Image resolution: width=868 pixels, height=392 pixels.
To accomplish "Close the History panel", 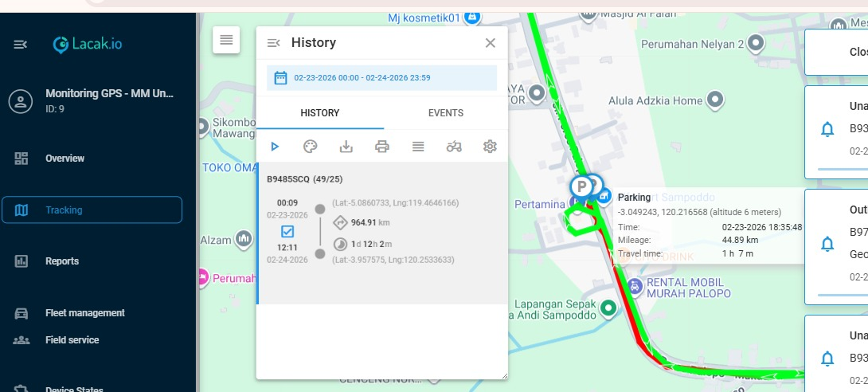I will tap(490, 43).
